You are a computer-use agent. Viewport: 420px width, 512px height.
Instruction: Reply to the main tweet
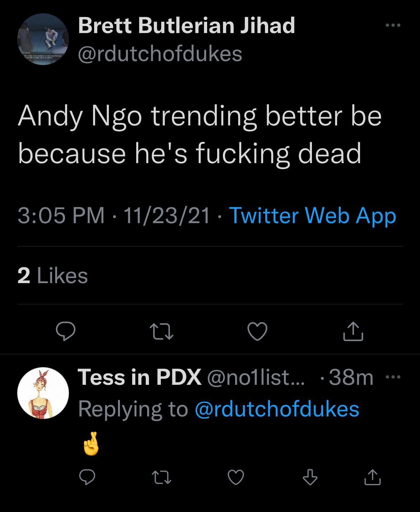tap(65, 332)
